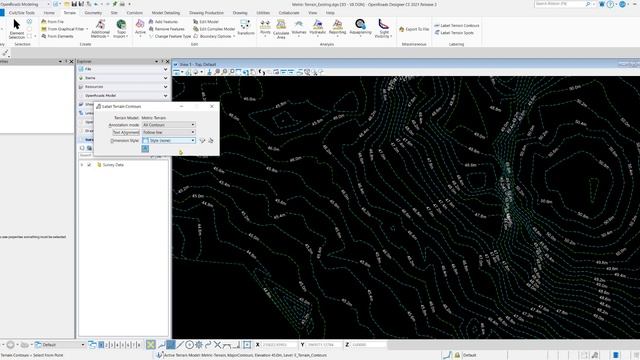Click Label Terrain Spots in ribbon
The height and width of the screenshot is (360, 640).
click(454, 33)
